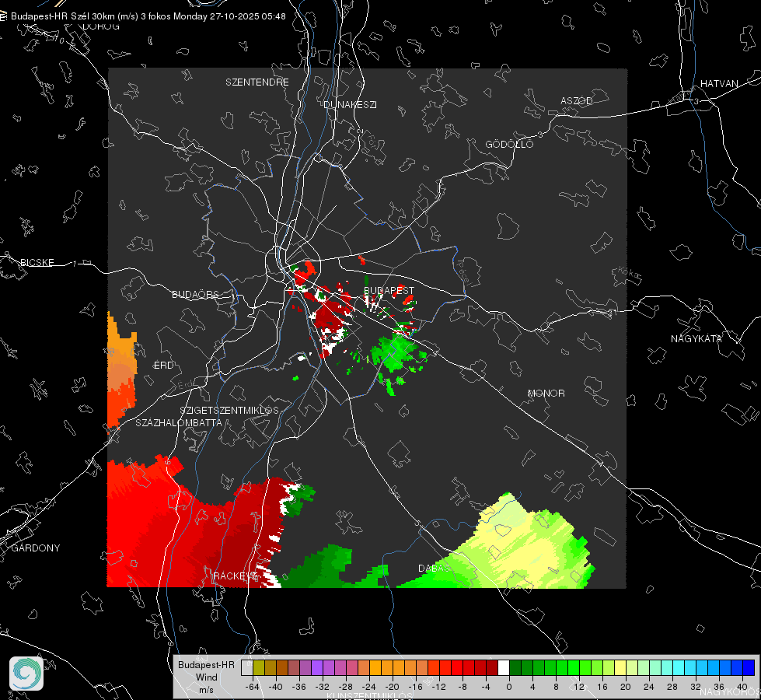Select the white swatch at 0 in legend

click(504, 667)
